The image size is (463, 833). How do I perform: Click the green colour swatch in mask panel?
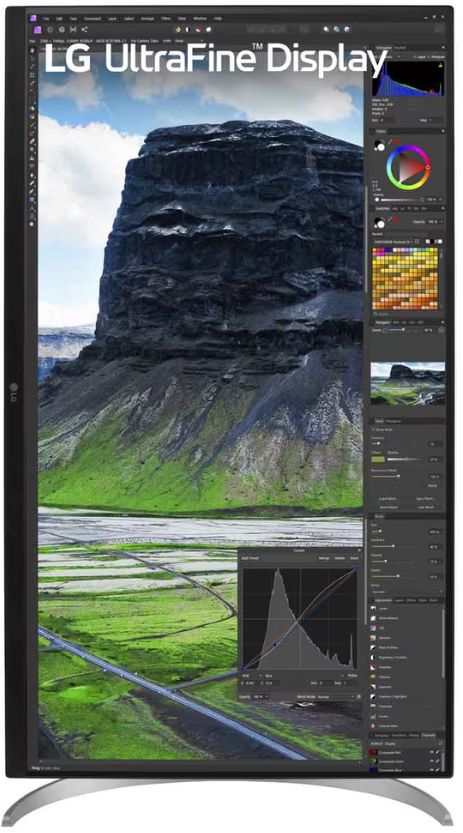[x=378, y=458]
